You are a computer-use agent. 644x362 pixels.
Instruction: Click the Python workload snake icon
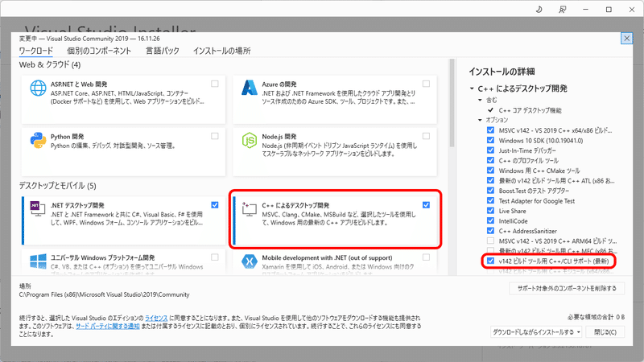tap(38, 140)
